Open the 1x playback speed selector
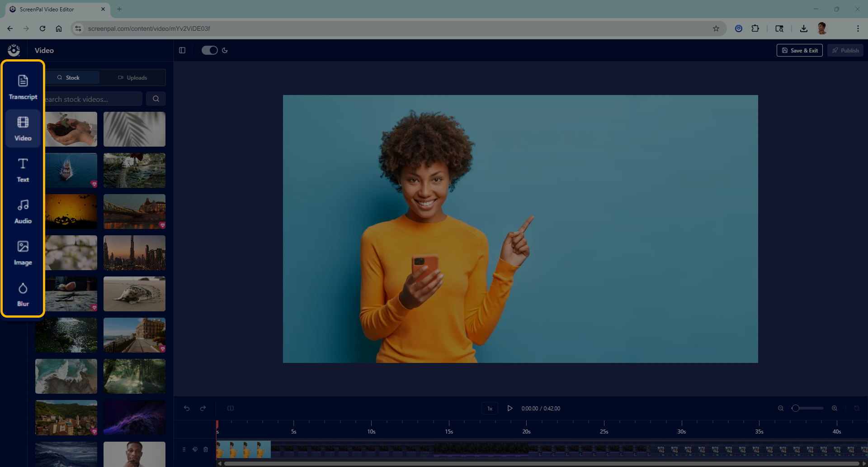Viewport: 868px width, 467px height. click(x=490, y=408)
